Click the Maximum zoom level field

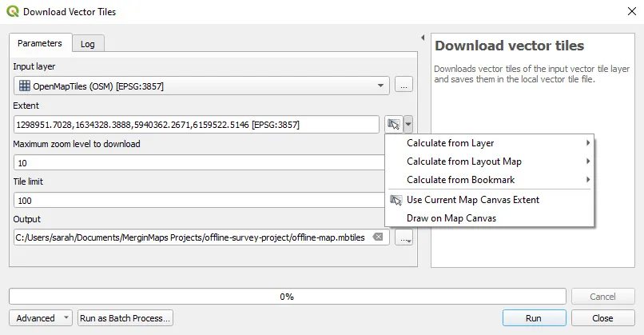point(199,163)
